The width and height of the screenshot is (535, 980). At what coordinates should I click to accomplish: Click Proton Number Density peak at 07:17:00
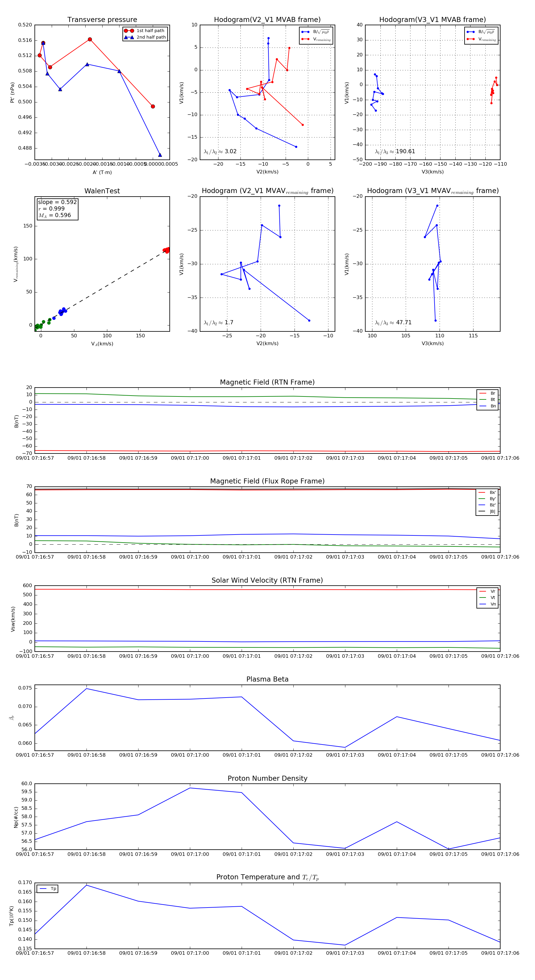(190, 788)
